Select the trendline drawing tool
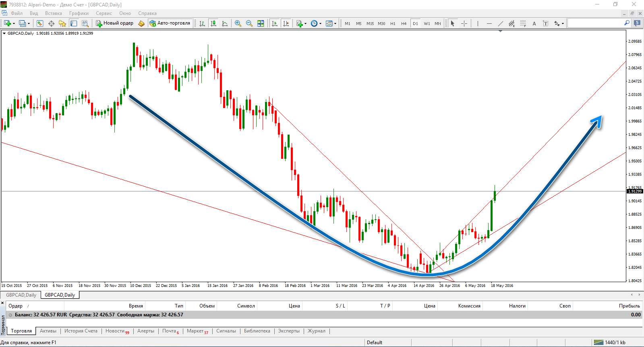644x347 pixels. (x=500, y=23)
